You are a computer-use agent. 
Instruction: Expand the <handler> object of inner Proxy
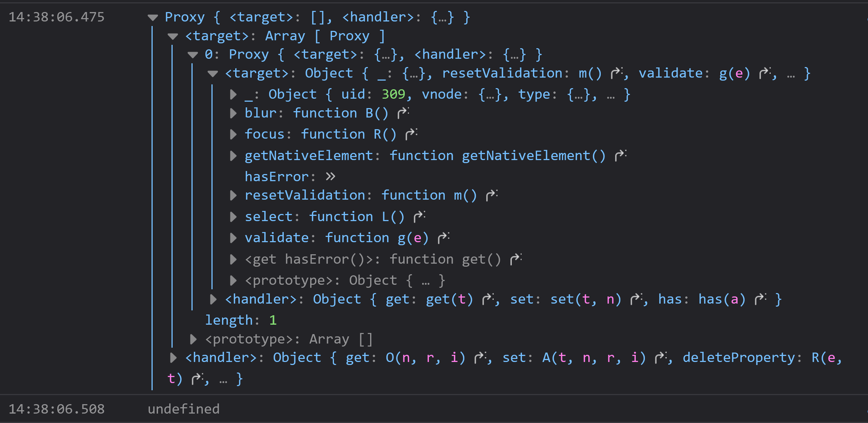(x=213, y=299)
